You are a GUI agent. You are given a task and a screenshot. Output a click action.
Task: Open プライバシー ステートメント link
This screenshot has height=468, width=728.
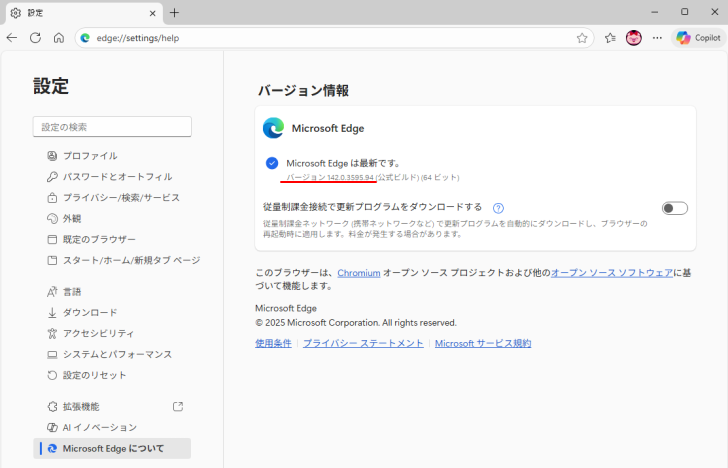[x=363, y=344]
